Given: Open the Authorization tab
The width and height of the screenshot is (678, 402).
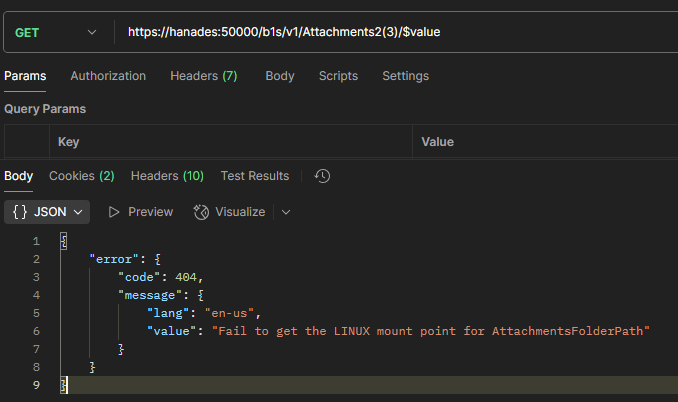Looking at the screenshot, I should [x=108, y=76].
